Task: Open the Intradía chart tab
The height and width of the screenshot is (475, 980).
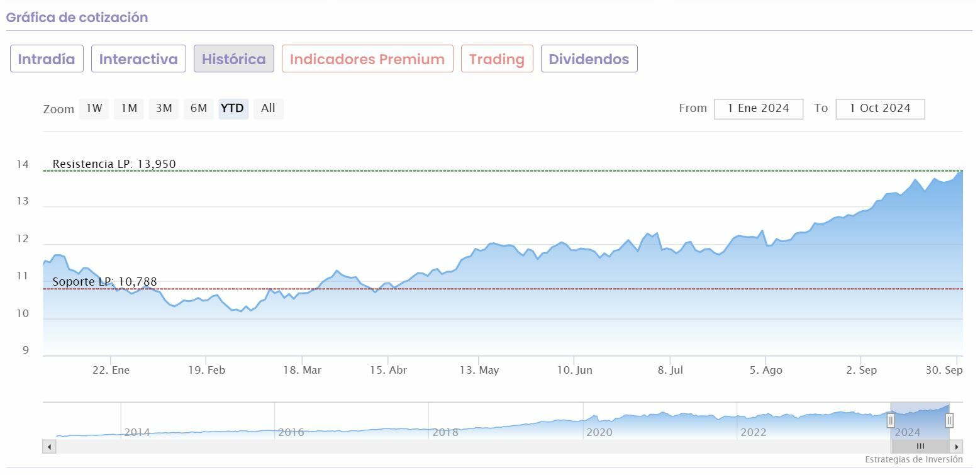Action: point(47,59)
